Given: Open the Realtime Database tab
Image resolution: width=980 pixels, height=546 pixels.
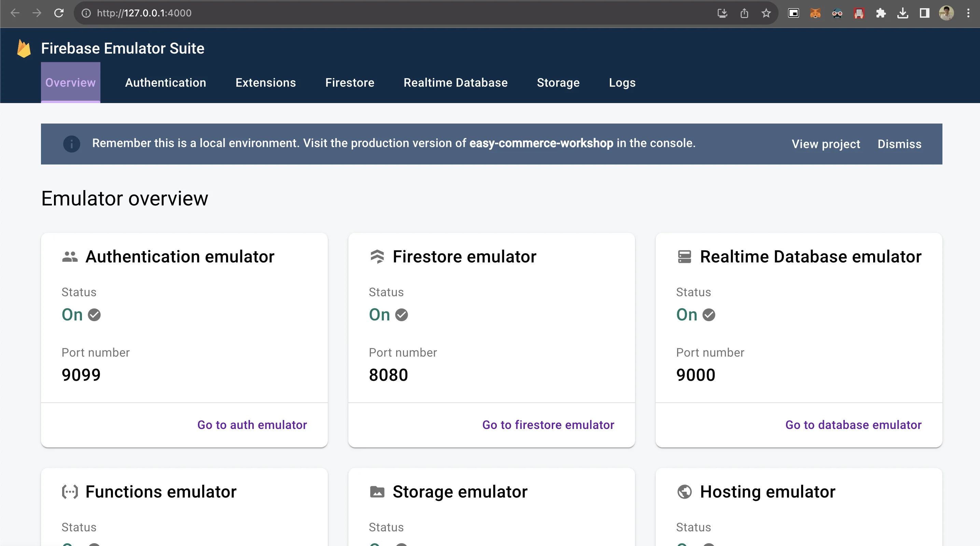Looking at the screenshot, I should (x=456, y=83).
